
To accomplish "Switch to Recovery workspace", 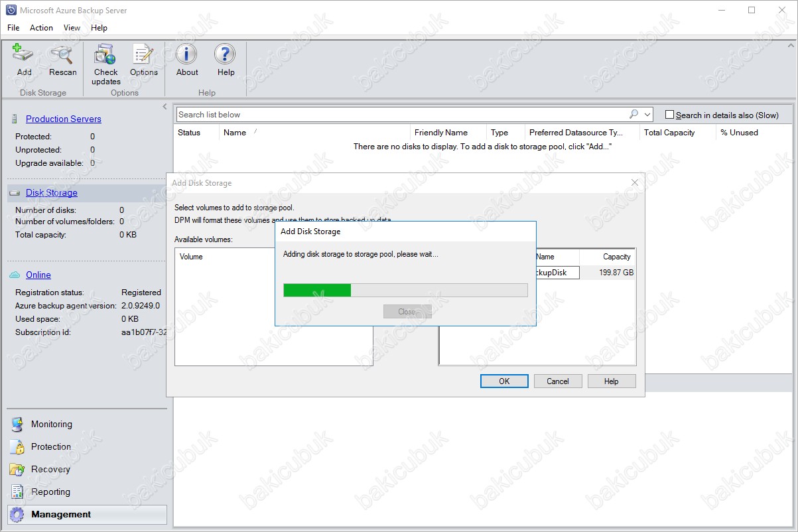I will coord(87,470).
